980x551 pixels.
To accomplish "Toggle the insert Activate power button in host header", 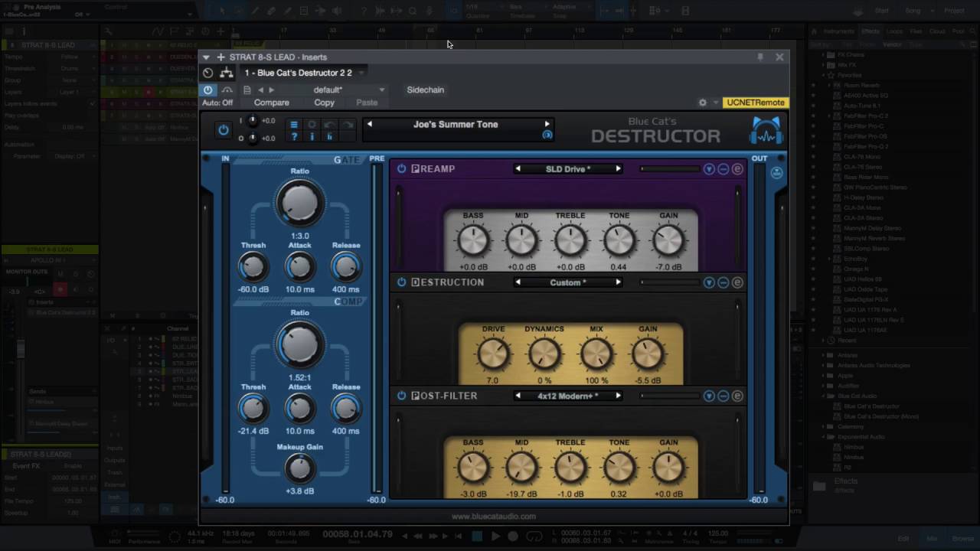I will 207,90.
